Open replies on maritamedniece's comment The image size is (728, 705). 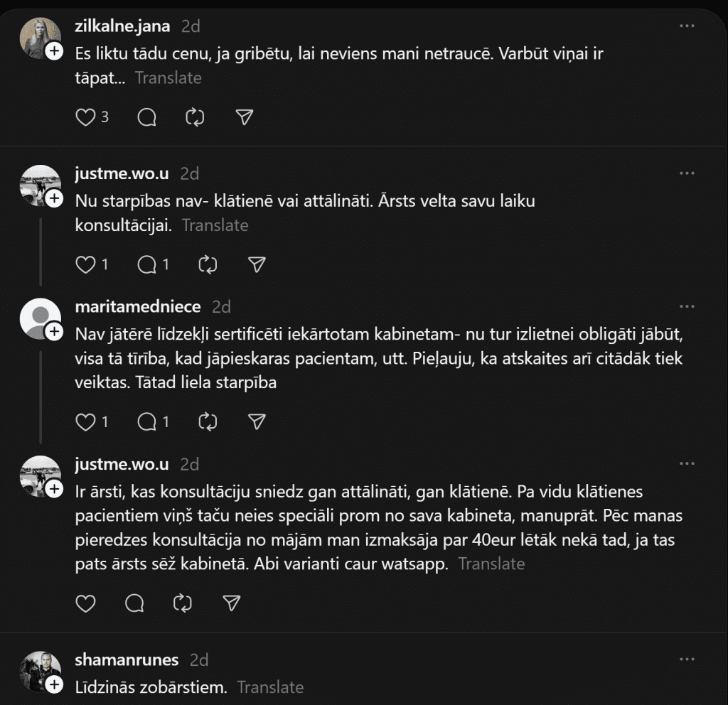[147, 421]
